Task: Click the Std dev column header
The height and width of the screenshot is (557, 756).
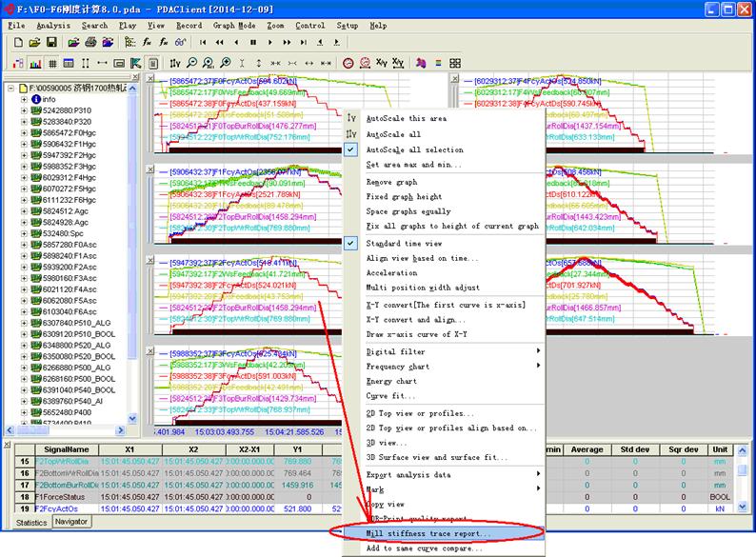Action: tap(635, 449)
